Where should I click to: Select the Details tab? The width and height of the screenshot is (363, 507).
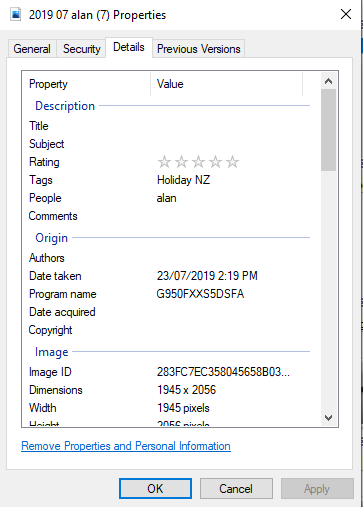click(x=129, y=47)
